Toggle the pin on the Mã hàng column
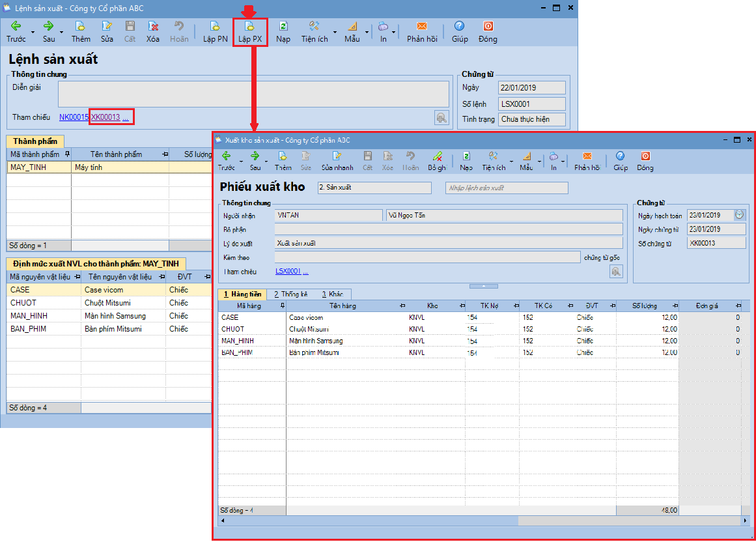Image resolution: width=756 pixels, height=542 pixels. [x=282, y=306]
